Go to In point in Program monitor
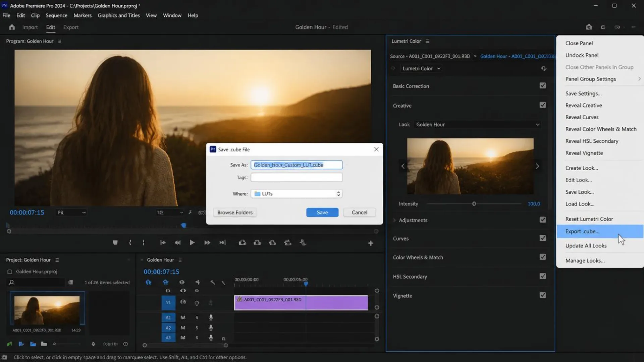This screenshot has height=362, width=644. point(163,243)
